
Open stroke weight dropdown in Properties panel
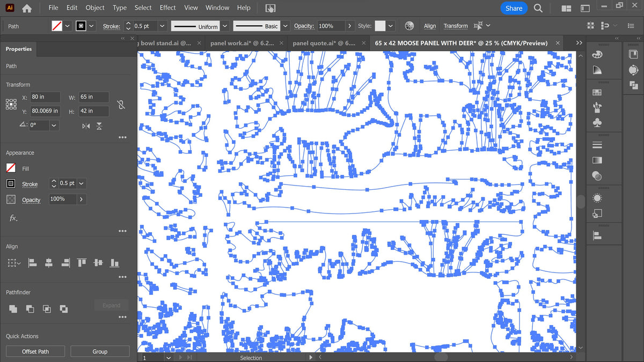pyautogui.click(x=81, y=183)
